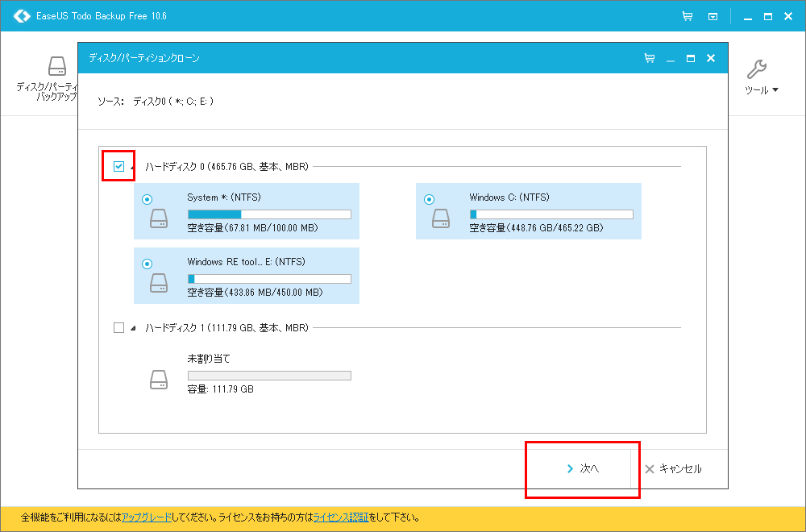Uncheck the Hard Disk 0 checkbox
This screenshot has height=532, width=806.
pyautogui.click(x=118, y=166)
